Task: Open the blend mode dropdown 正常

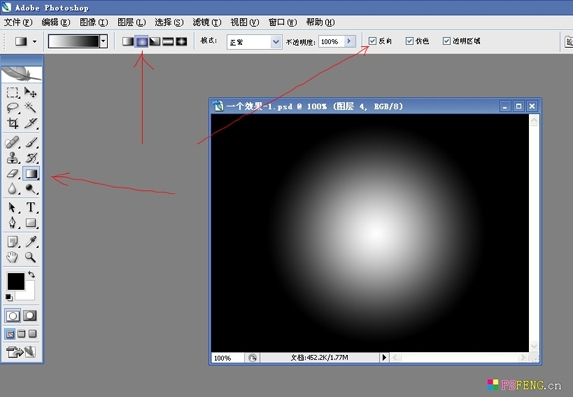Action: (254, 42)
